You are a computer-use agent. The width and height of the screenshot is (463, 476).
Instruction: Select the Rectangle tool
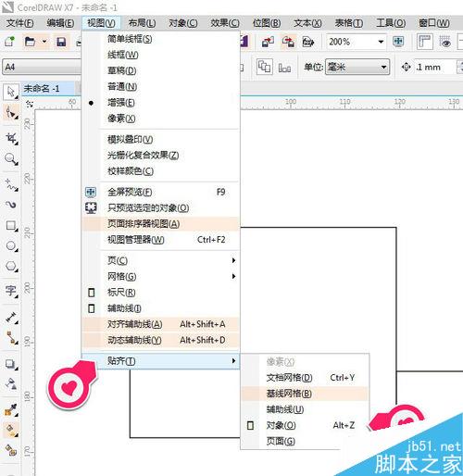point(11,225)
